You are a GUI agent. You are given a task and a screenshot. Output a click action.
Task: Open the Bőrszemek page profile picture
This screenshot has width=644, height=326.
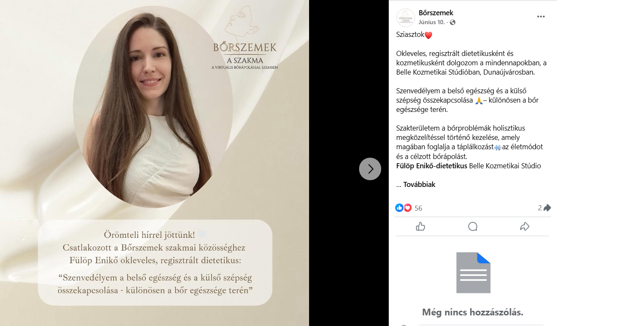(406, 17)
